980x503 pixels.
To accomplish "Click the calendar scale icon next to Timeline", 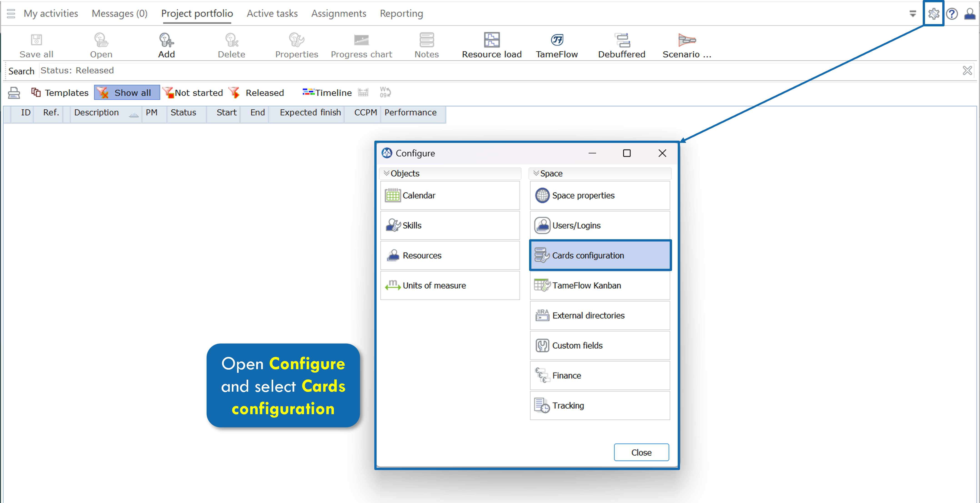I will tap(363, 93).
